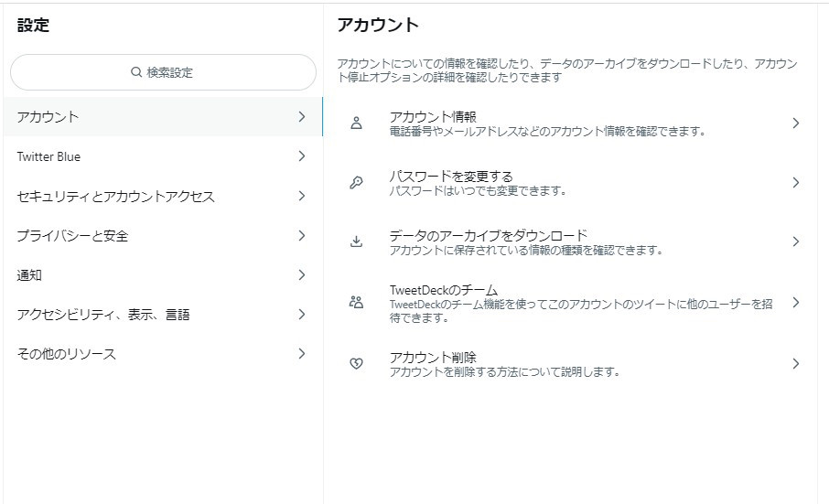Open the アカウント settings category

click(x=163, y=117)
